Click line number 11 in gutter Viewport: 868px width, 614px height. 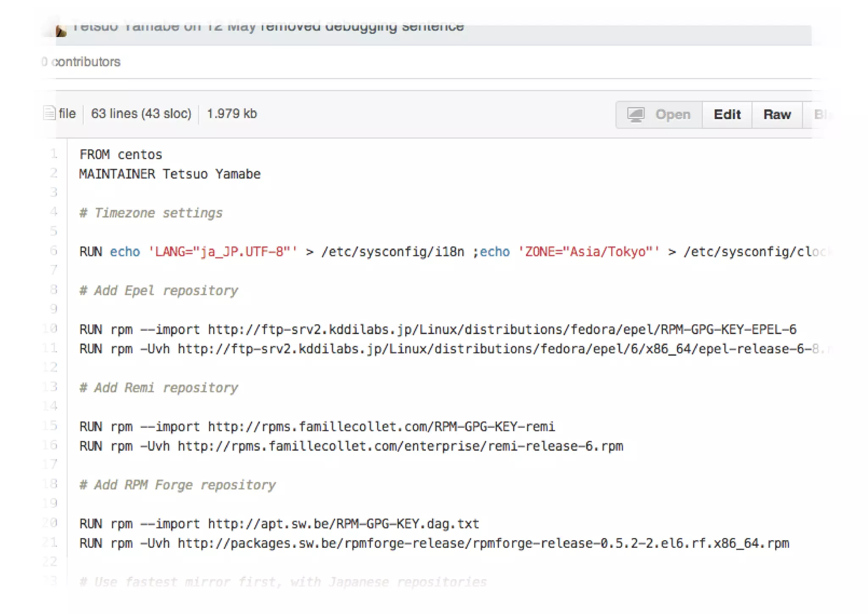tap(50, 348)
